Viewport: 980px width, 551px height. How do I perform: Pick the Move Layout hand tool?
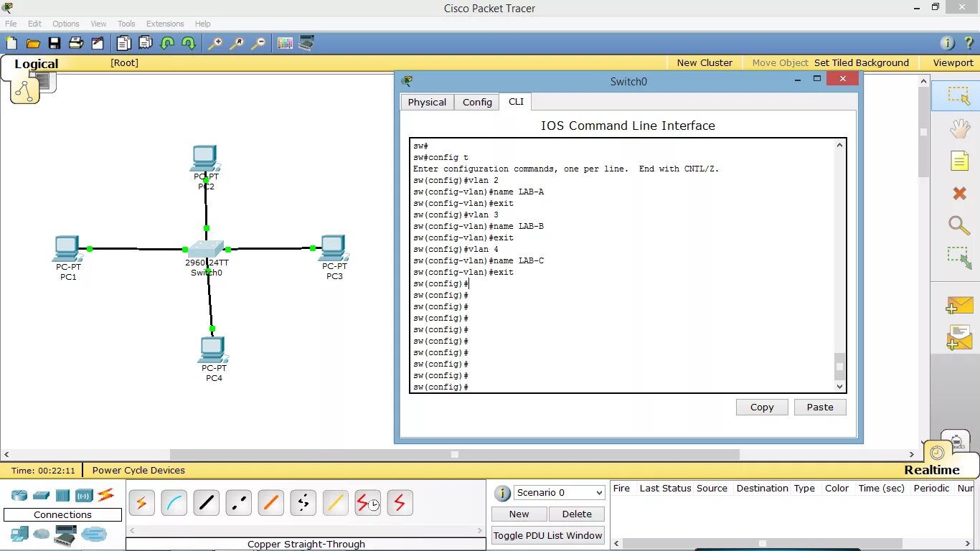coord(959,128)
